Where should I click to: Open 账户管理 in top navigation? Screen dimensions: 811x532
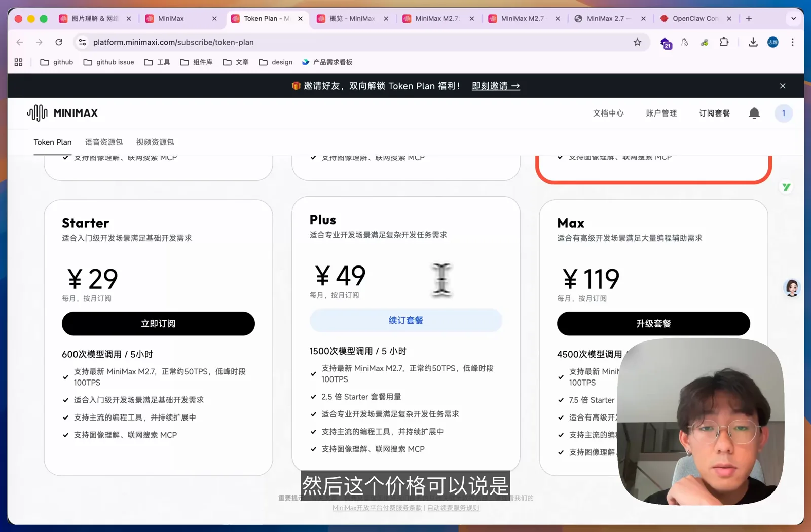point(661,113)
